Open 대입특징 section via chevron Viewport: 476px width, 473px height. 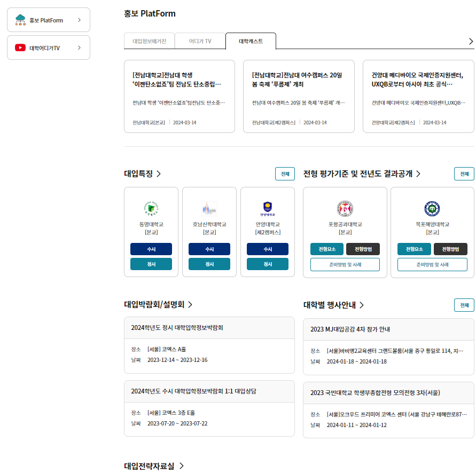159,174
